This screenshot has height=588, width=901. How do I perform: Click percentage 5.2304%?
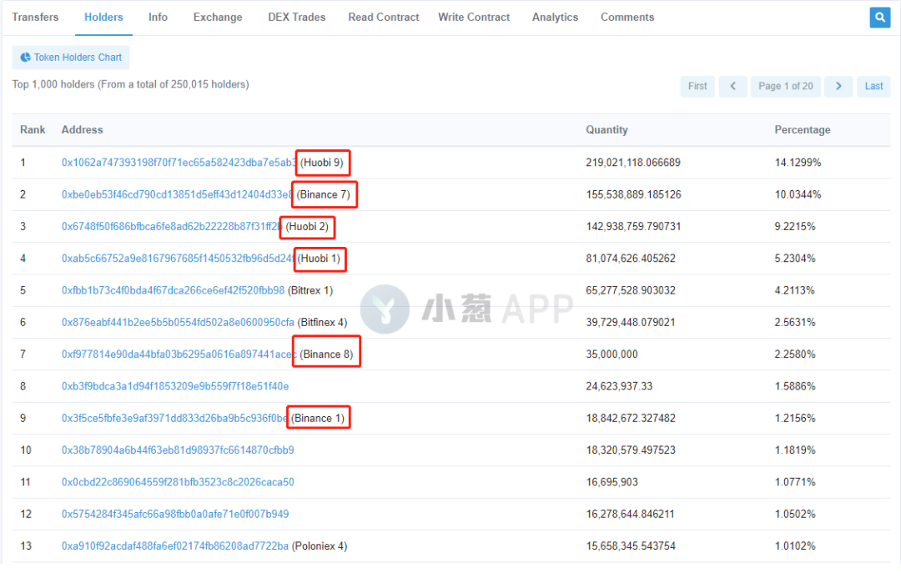coord(795,259)
